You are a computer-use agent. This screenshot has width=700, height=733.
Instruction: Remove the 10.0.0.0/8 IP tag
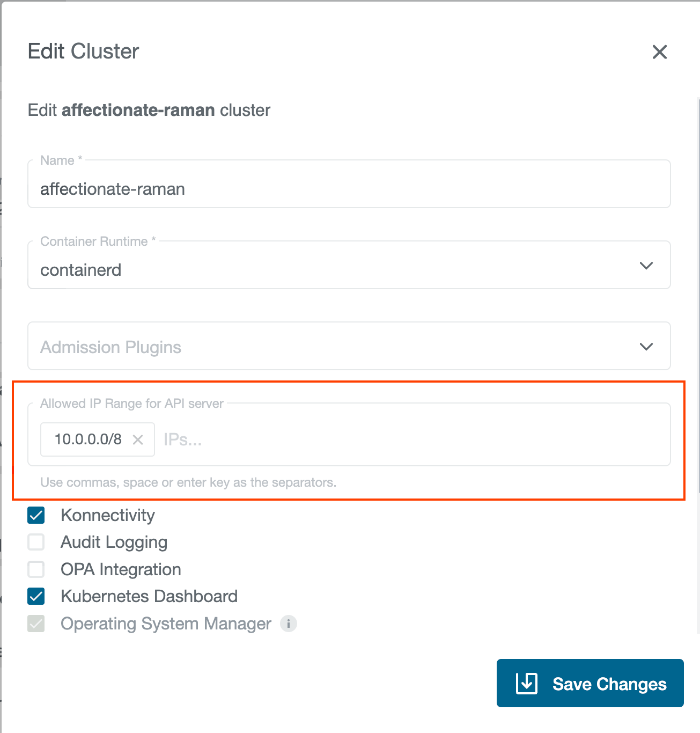[138, 439]
